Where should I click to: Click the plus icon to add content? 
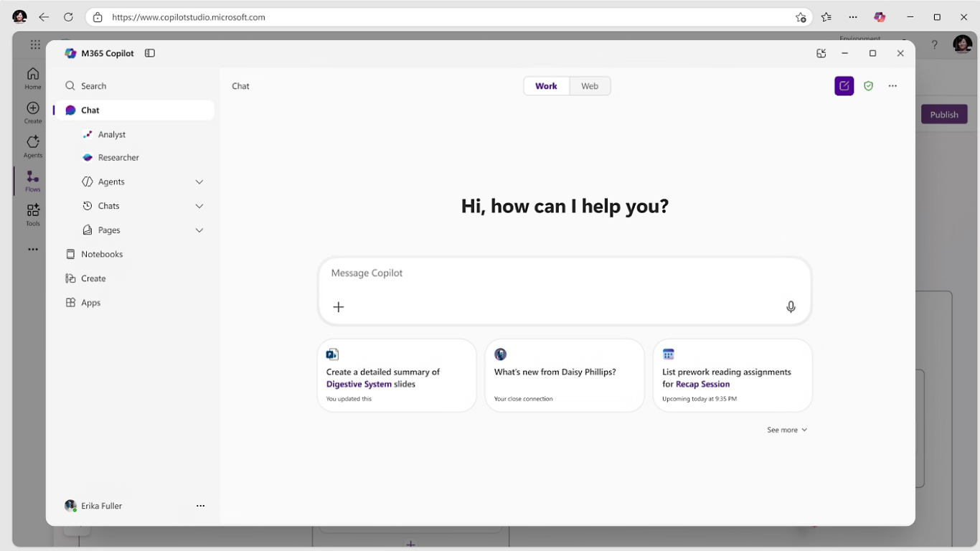coord(338,306)
